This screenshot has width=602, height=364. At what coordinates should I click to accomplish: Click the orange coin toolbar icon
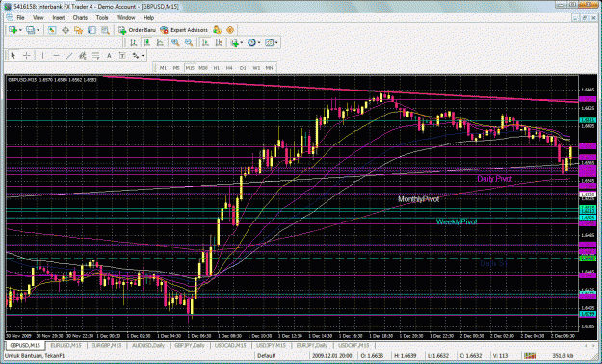(x=230, y=30)
